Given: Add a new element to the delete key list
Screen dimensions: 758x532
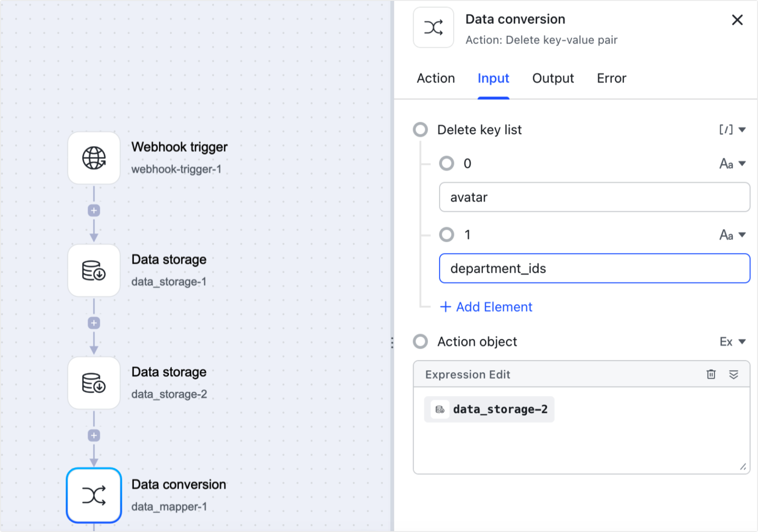Looking at the screenshot, I should point(486,306).
